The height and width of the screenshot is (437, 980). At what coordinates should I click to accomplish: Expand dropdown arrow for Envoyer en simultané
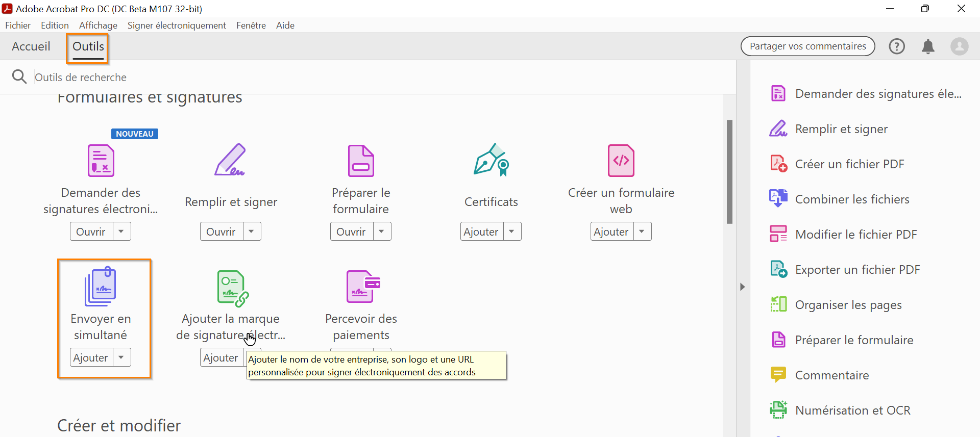tap(121, 357)
